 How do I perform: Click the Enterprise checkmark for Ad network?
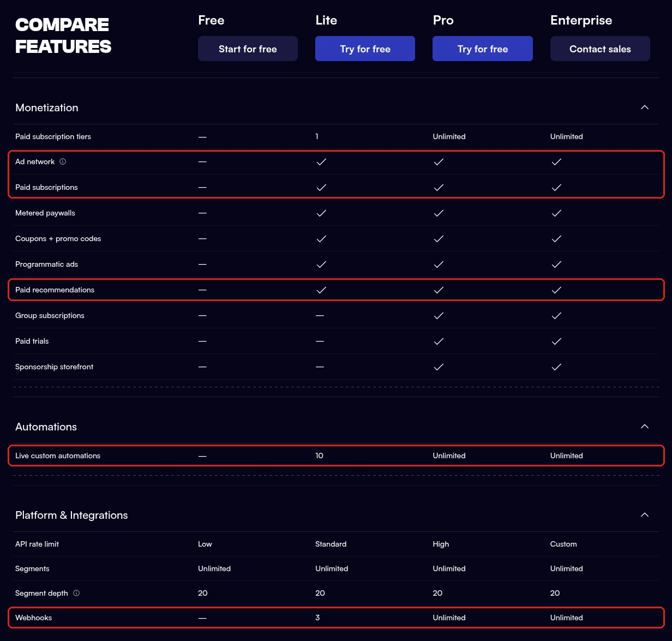tap(556, 162)
